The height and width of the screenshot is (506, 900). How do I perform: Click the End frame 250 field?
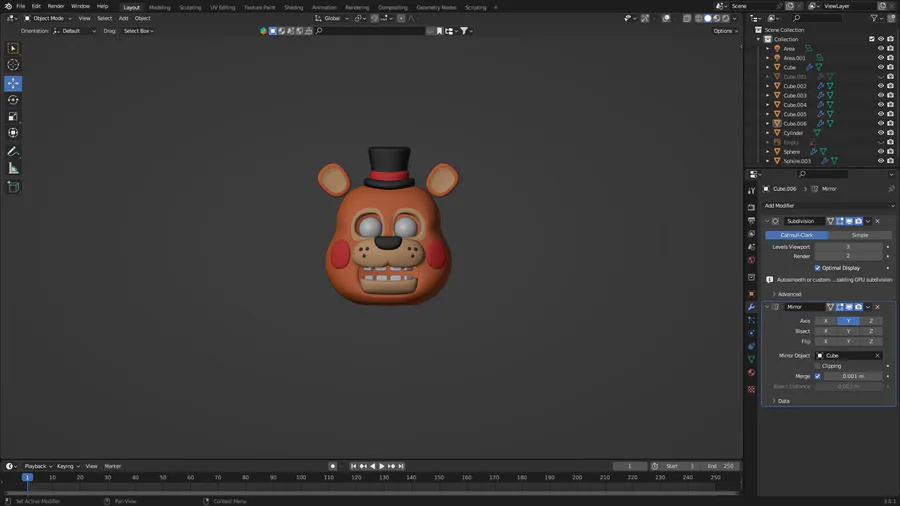coord(721,466)
